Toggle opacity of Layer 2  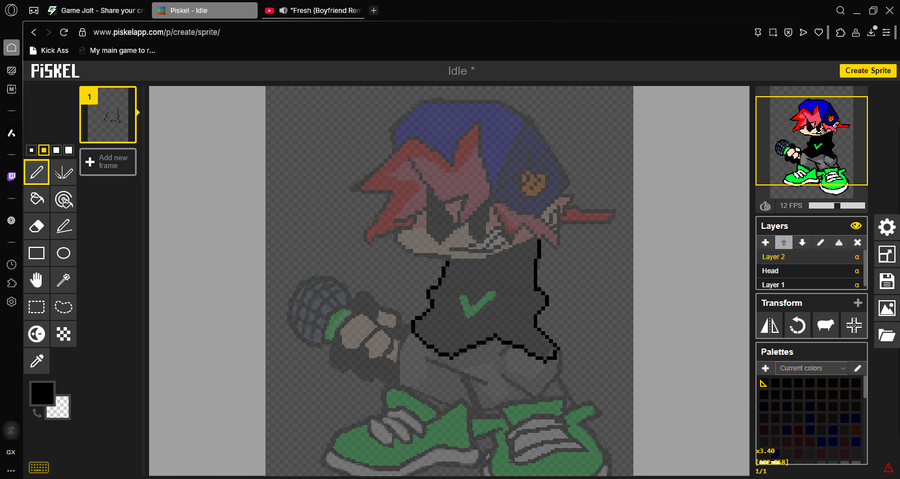coord(857,257)
